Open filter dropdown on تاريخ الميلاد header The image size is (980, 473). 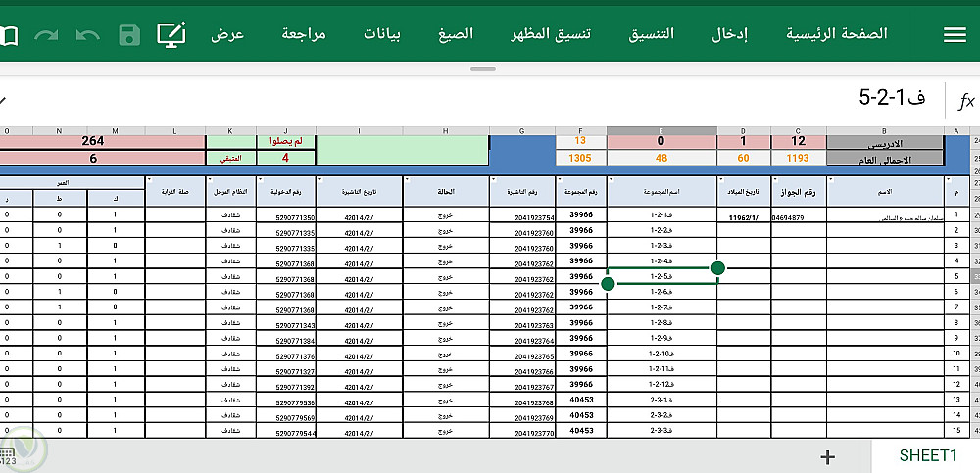(x=721, y=180)
